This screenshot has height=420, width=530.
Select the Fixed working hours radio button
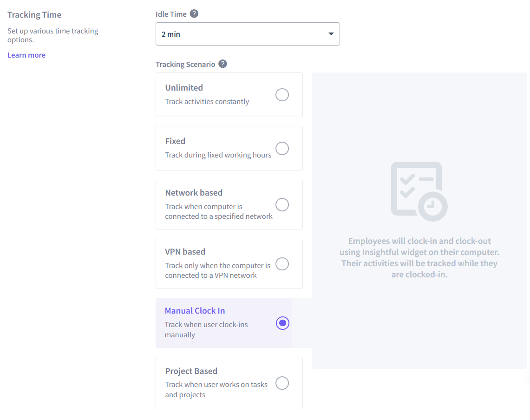[282, 149]
